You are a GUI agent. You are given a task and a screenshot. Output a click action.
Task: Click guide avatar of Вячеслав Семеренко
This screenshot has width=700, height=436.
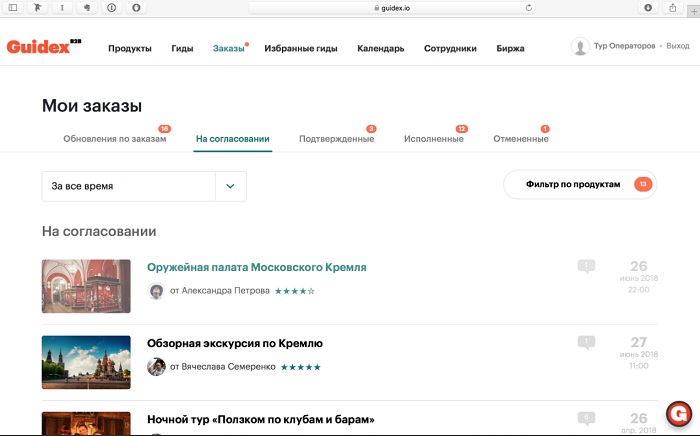(x=156, y=367)
